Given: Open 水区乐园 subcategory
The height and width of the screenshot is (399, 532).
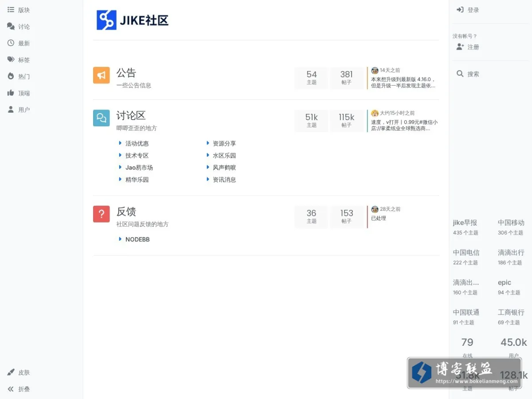Looking at the screenshot, I should coord(224,155).
